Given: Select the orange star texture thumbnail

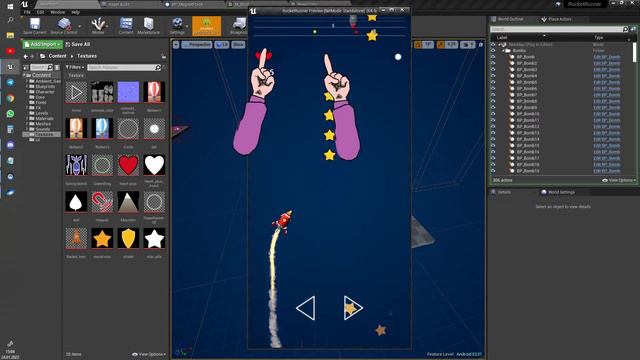Looking at the screenshot, I should click(x=102, y=238).
